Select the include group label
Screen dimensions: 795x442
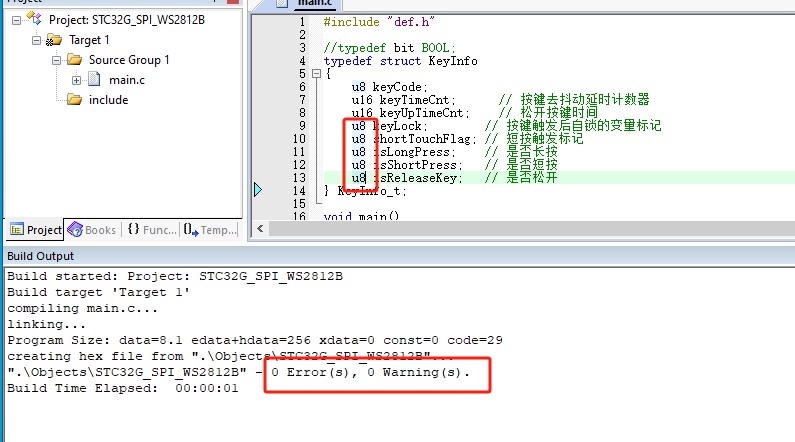pos(109,100)
